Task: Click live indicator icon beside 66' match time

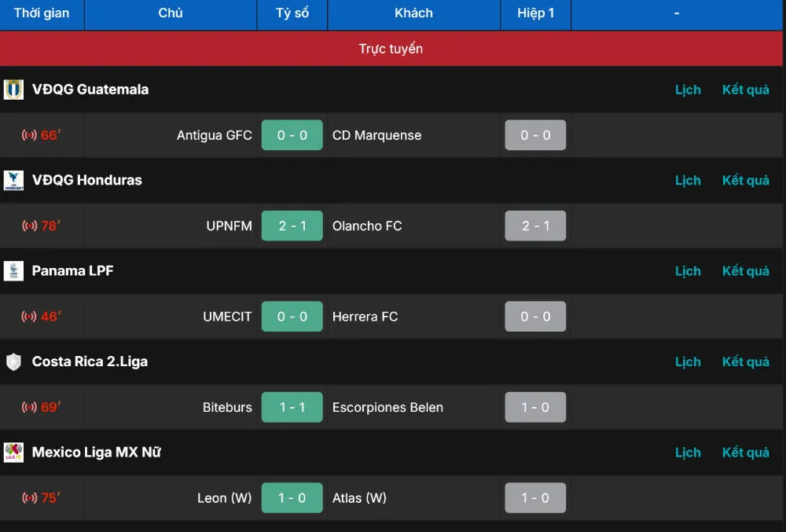Action: coord(29,135)
